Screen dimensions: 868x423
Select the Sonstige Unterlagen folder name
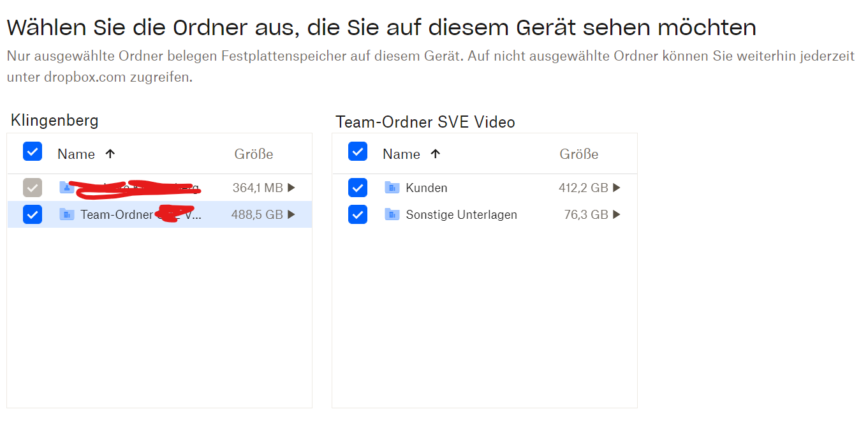[461, 214]
